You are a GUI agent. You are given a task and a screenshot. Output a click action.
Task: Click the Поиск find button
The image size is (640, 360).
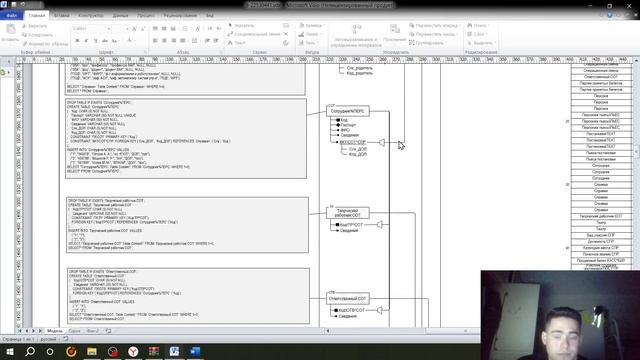[x=478, y=25]
